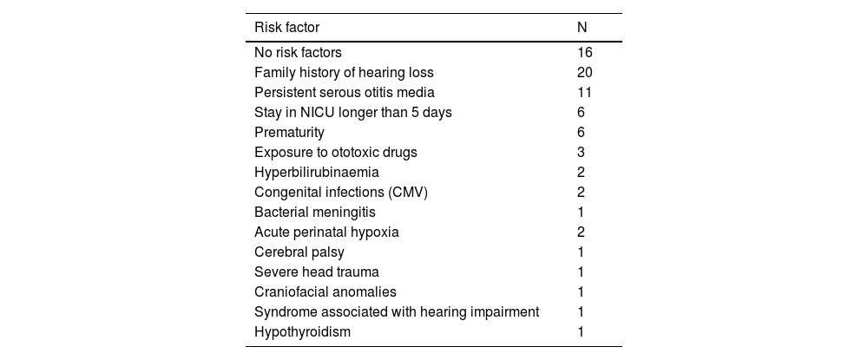Click "Family history of hearing loss" text
Image resolution: width=868 pixels, height=360 pixels.
[x=343, y=73]
